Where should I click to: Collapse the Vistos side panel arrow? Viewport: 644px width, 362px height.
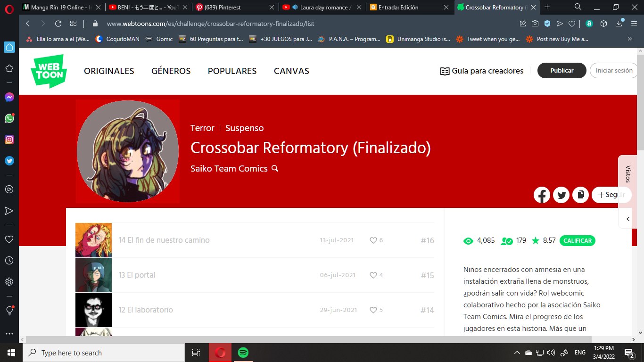coord(627,219)
